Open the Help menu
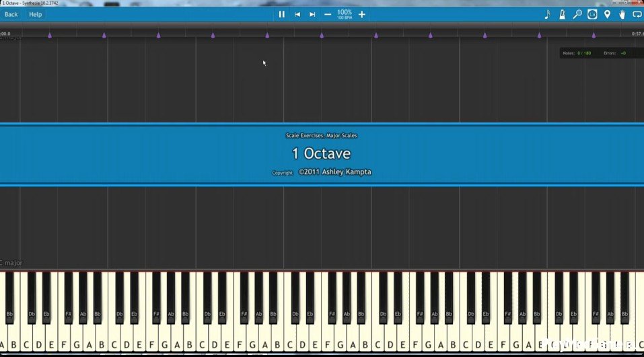644x357 pixels. pyautogui.click(x=35, y=14)
